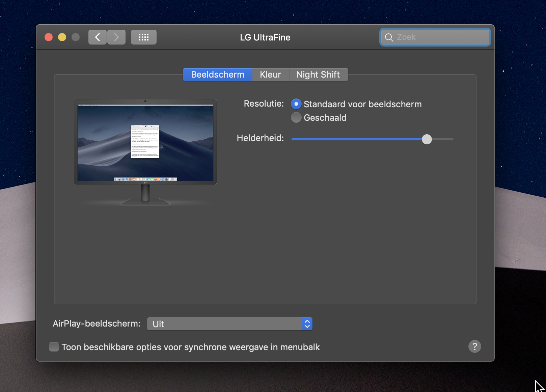Click the LG monitor preview image
The height and width of the screenshot is (392, 546).
coord(145,152)
